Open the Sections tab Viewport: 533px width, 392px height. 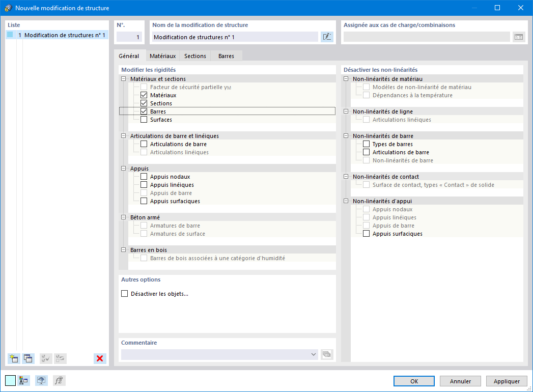[195, 56]
